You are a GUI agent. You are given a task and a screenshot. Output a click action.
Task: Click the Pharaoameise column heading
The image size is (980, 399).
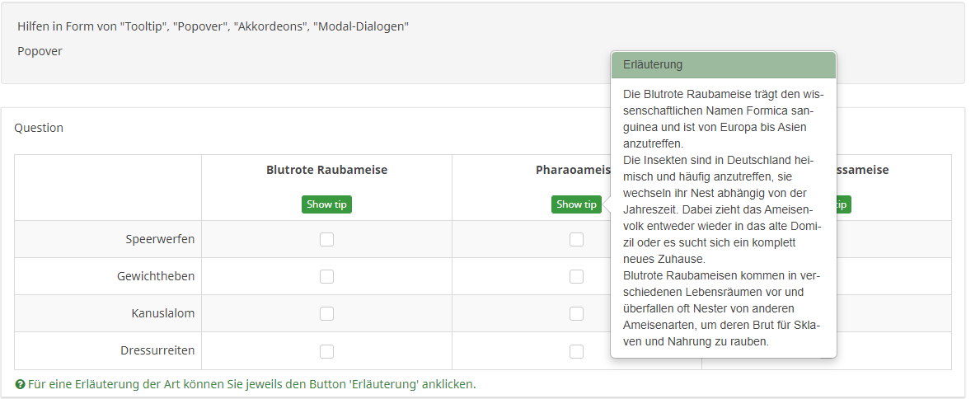(x=573, y=170)
